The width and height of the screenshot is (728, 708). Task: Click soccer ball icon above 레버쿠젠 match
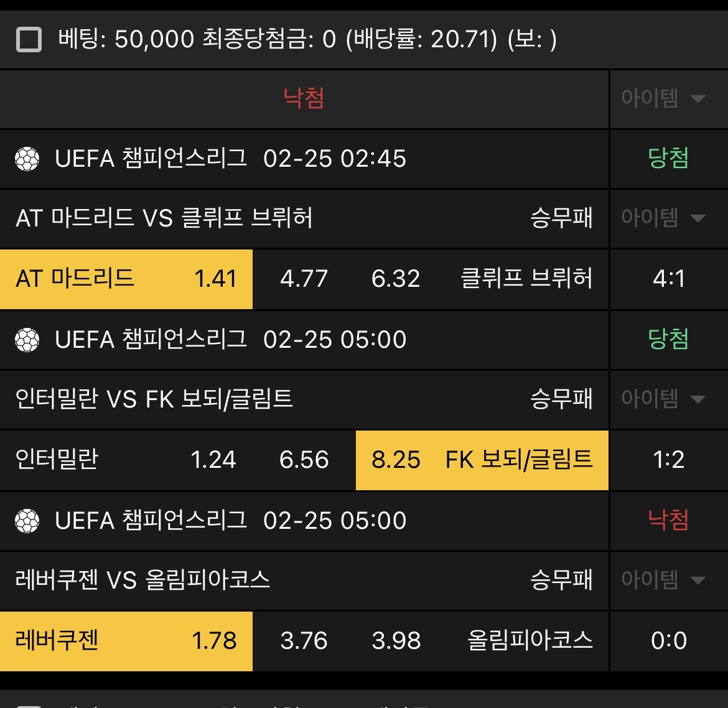click(27, 521)
